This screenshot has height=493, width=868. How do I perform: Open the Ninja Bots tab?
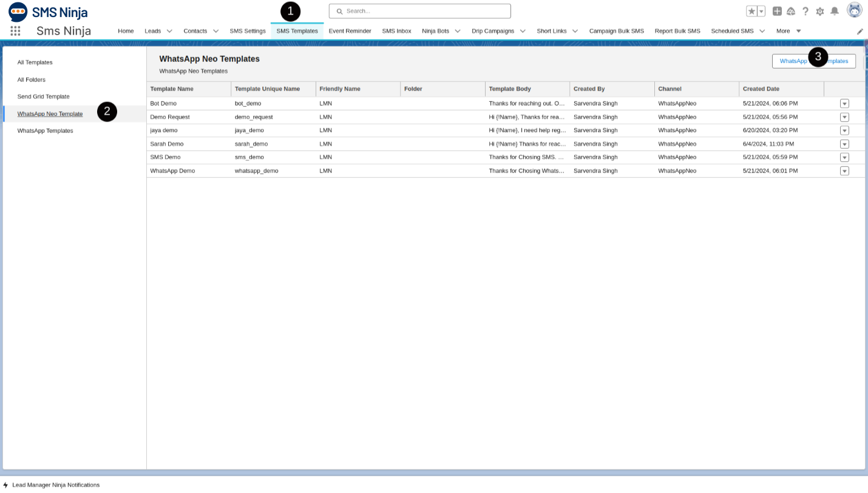(x=435, y=31)
